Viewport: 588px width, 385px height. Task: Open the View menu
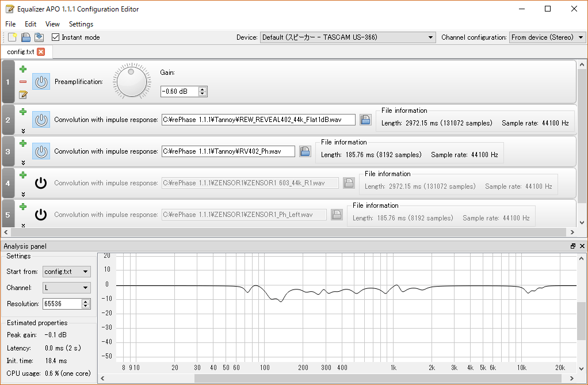[x=52, y=24]
